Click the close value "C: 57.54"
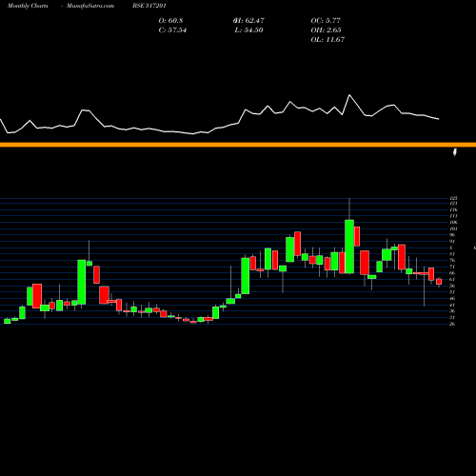Viewport: 476px width, 476px height. coord(172,30)
